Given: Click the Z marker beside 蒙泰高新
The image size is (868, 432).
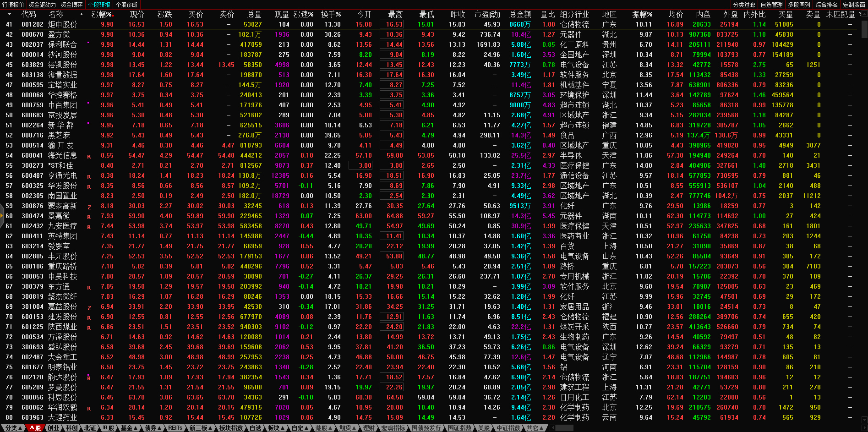Looking at the screenshot, I should 89,207.
